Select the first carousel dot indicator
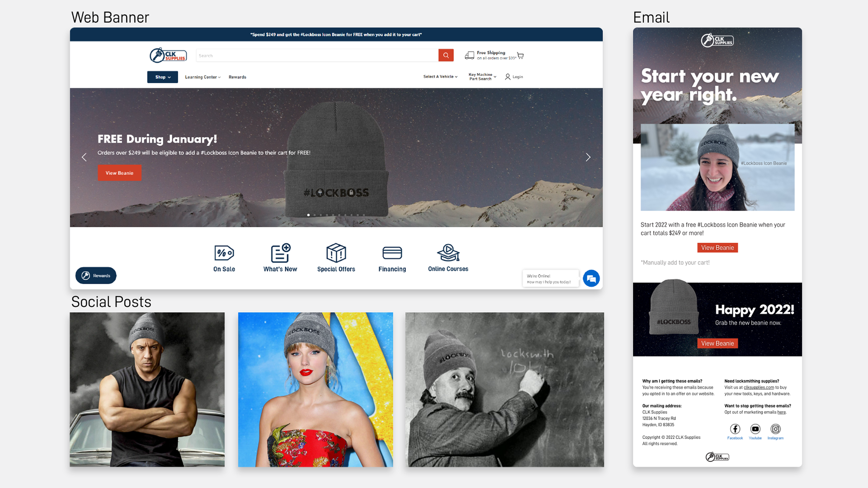The image size is (868, 488). 308,215
